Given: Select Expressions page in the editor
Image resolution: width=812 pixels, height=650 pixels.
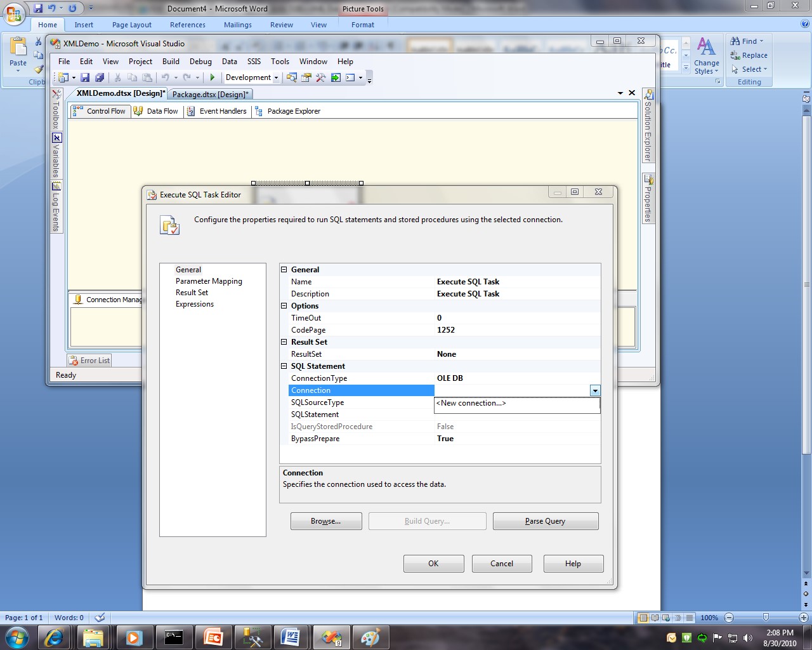Looking at the screenshot, I should click(195, 304).
